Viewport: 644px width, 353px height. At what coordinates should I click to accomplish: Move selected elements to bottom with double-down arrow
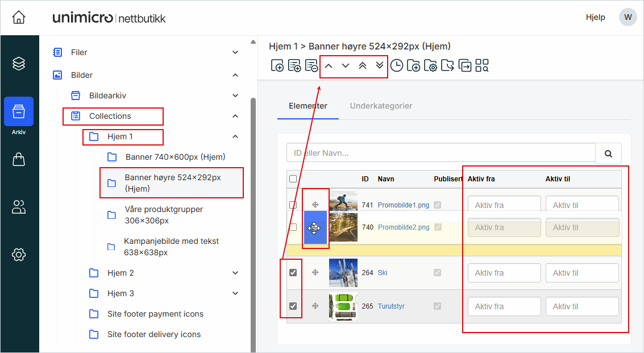380,66
